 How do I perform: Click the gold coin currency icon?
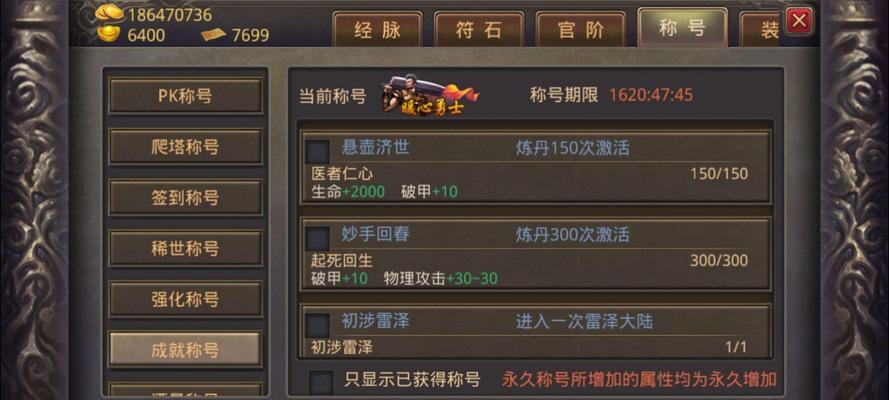pos(109,13)
